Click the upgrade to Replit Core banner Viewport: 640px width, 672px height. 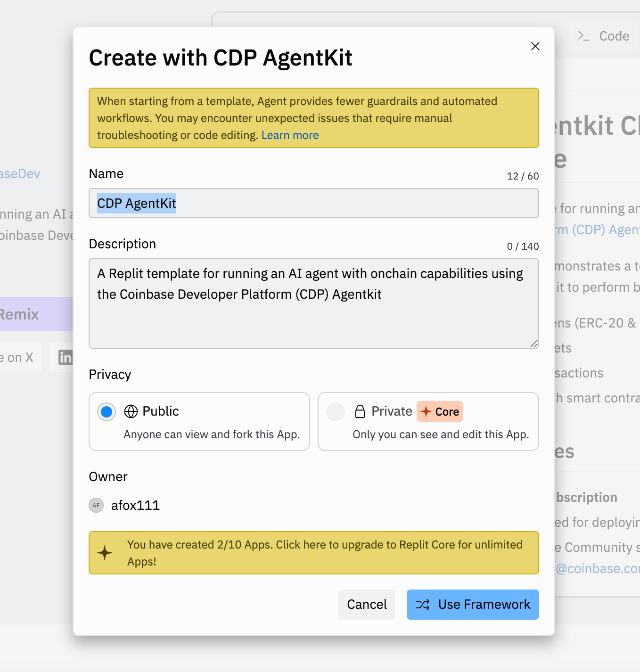(x=314, y=553)
